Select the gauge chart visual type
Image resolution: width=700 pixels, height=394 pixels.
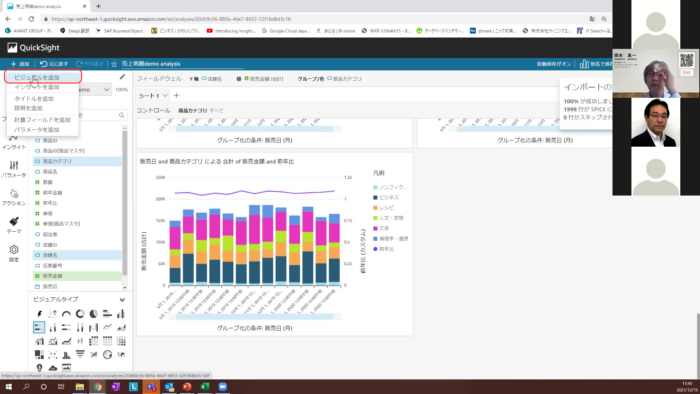[x=67, y=314]
